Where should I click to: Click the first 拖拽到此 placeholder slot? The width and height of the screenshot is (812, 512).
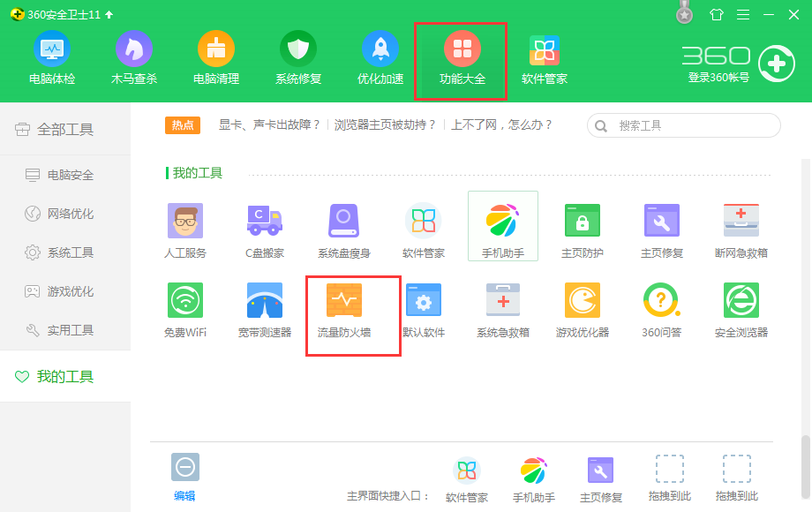click(x=670, y=478)
